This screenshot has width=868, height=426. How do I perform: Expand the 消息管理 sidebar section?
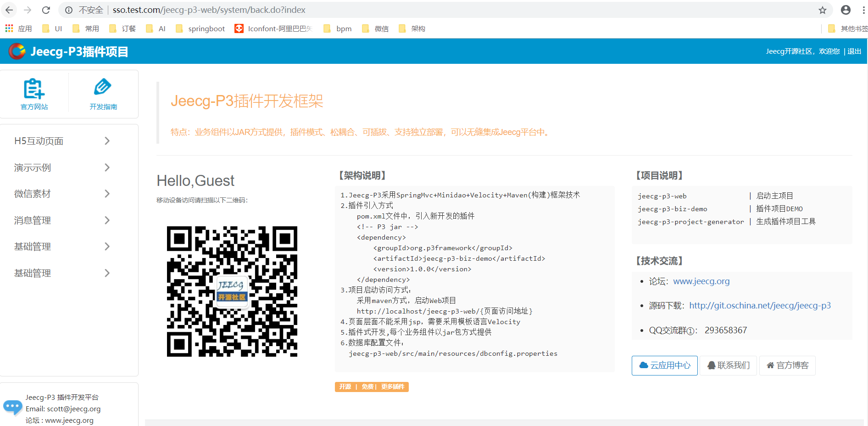(107, 220)
